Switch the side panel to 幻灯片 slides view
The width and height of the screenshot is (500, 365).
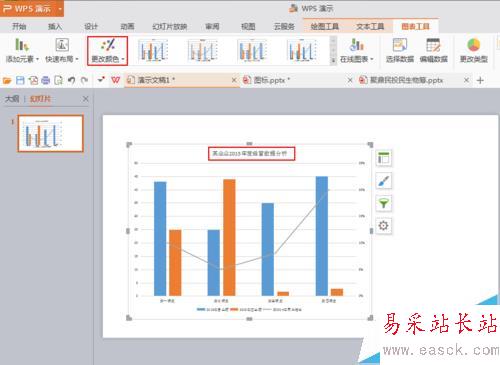point(40,99)
